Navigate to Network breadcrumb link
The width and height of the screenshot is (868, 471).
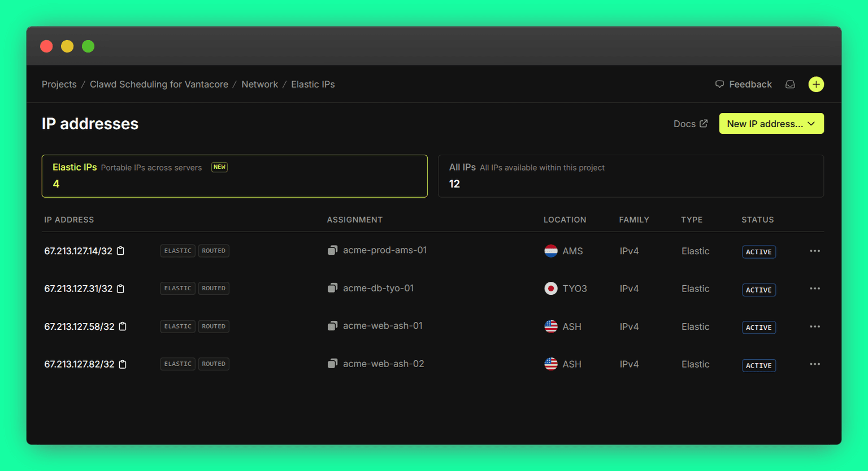[259, 84]
